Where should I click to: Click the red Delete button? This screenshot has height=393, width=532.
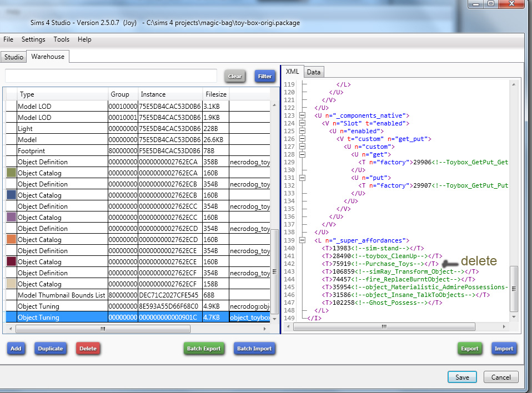click(x=88, y=349)
